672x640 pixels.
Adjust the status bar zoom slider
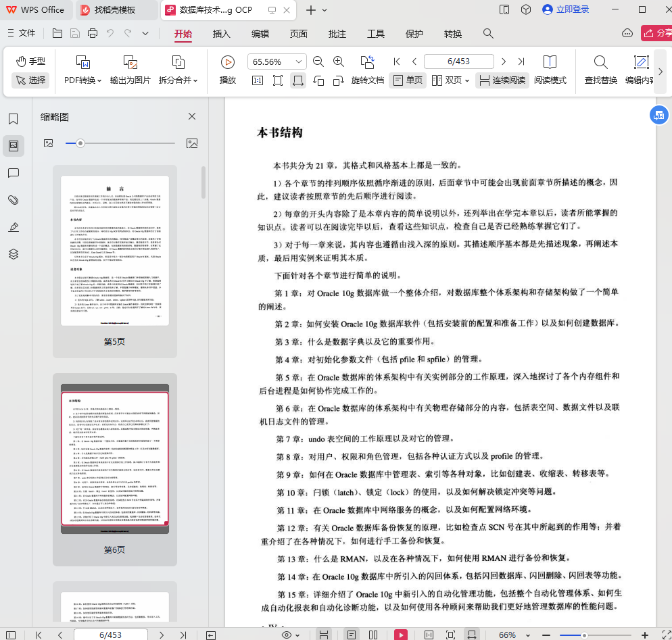pyautogui.click(x=583, y=635)
